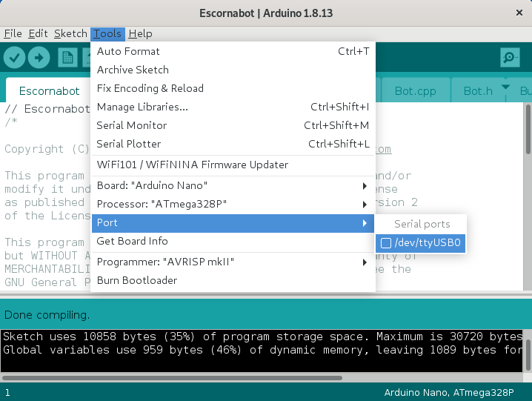Open Serial Plotter from the menu
Screen dimensions: 532x401
128,144
